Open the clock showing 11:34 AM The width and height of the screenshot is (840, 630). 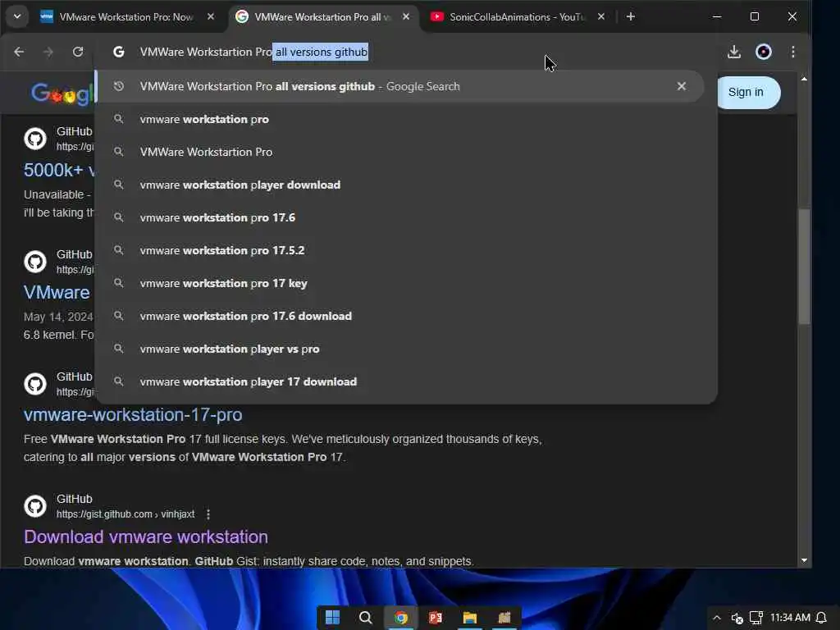[790, 618]
